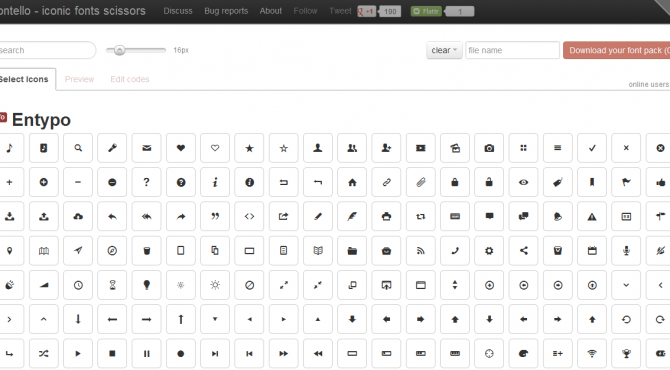
Task: Select the home icon
Action: [x=352, y=182]
